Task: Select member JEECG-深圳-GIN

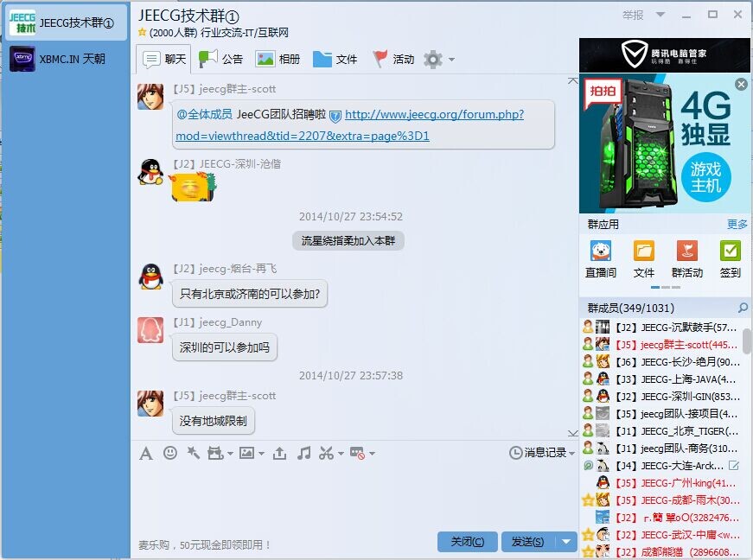Action: pos(660,397)
